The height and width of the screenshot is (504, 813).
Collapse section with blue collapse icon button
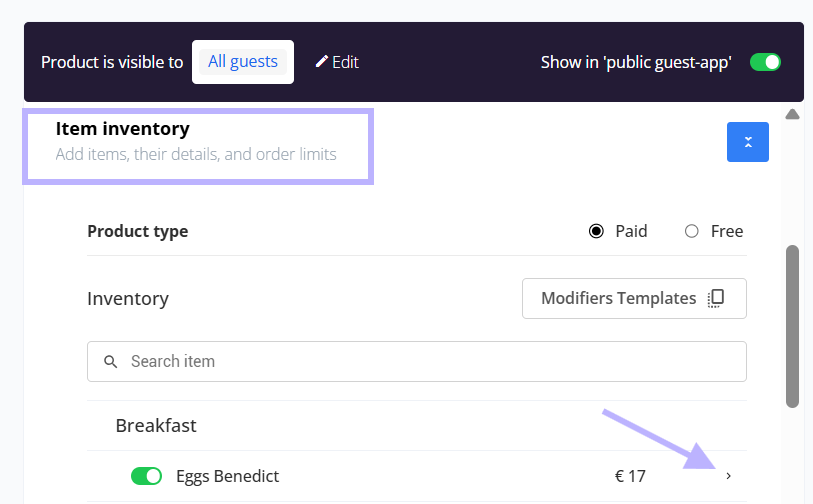[747, 142]
